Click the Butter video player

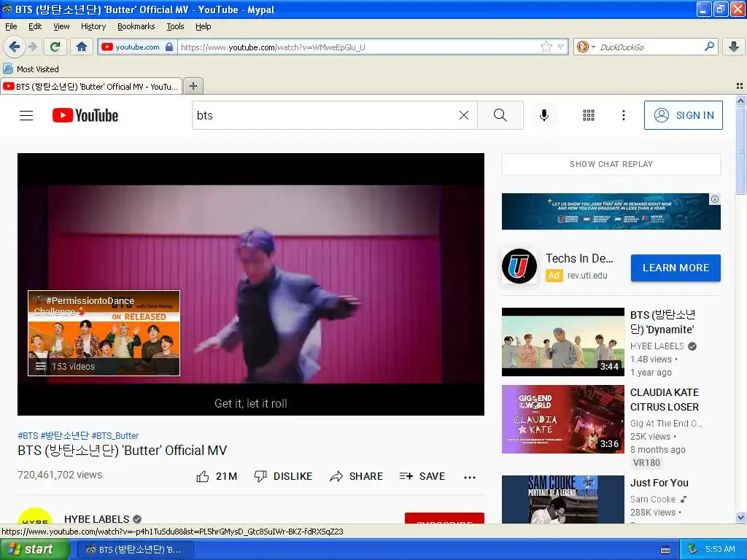(x=251, y=284)
